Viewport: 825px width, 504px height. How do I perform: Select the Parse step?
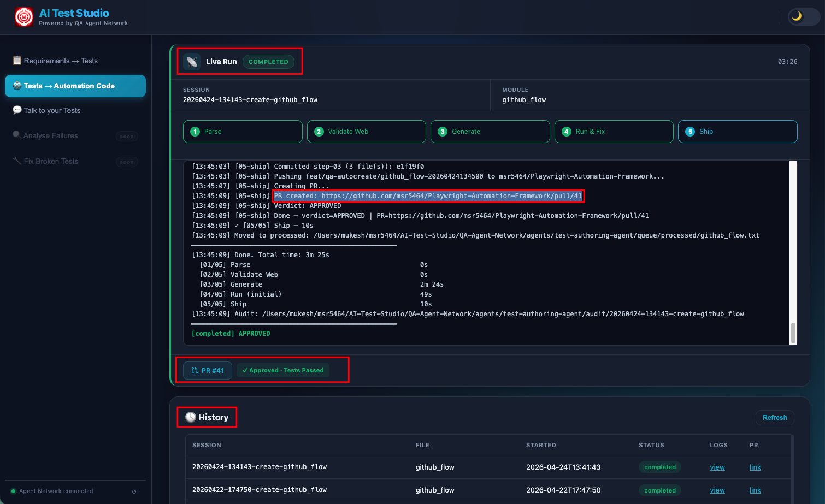(243, 132)
